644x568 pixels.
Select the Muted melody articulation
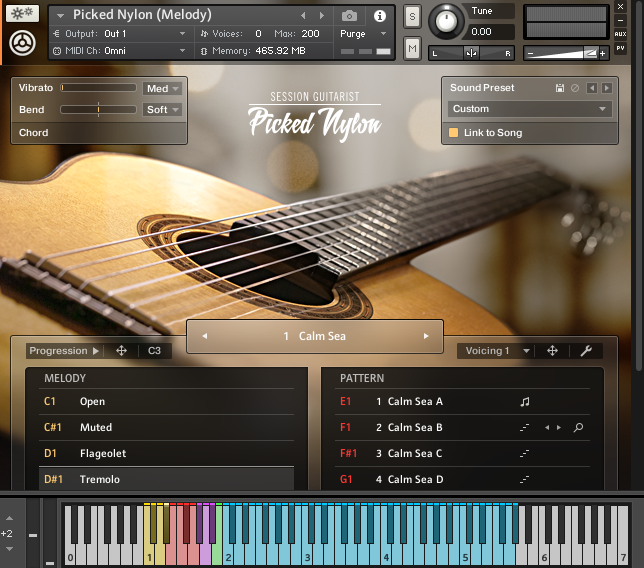[96, 428]
